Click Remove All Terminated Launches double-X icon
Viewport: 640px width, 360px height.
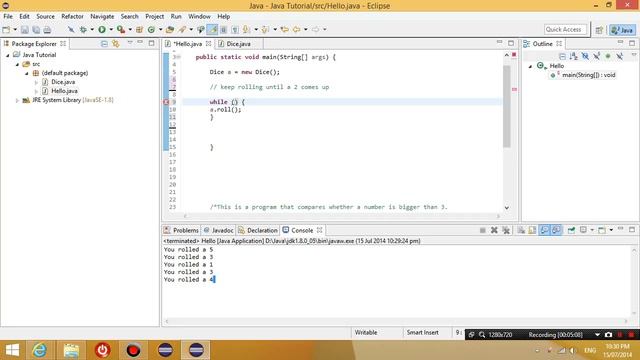coord(506,230)
